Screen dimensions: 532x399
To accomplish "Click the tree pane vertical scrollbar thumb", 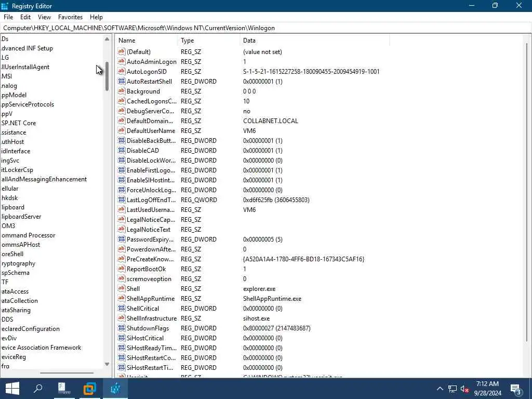I will (x=107, y=76).
